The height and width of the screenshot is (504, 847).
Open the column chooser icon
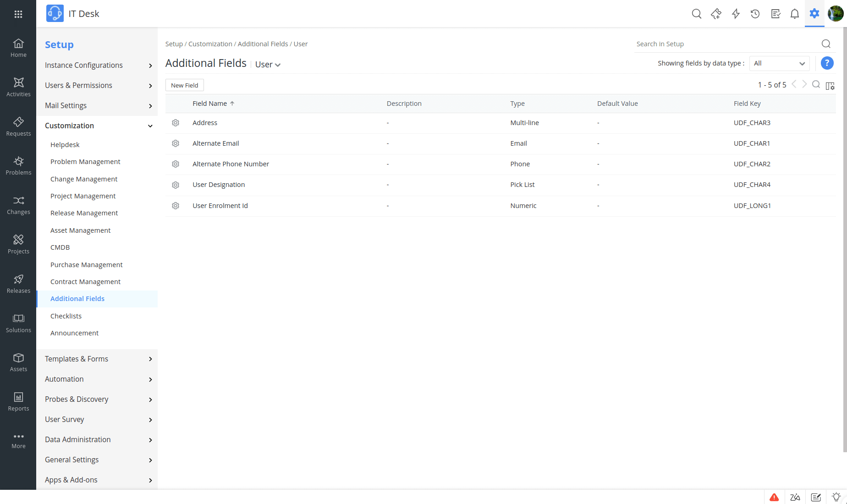pos(830,86)
